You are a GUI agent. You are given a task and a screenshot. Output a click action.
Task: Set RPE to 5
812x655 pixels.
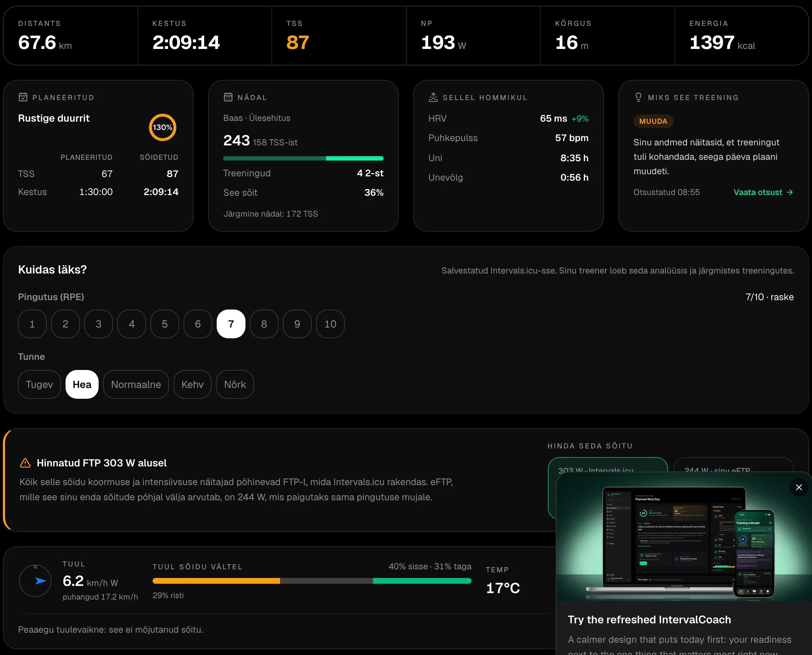165,324
